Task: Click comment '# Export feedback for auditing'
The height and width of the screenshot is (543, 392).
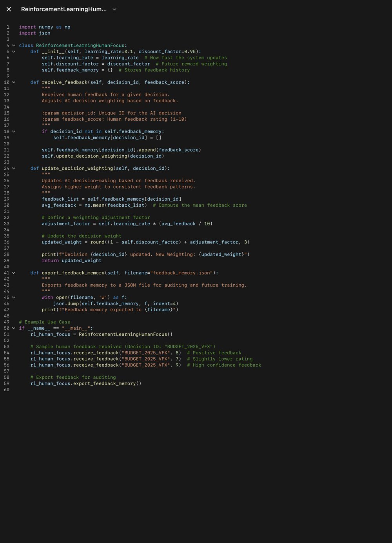Action: pyautogui.click(x=73, y=378)
